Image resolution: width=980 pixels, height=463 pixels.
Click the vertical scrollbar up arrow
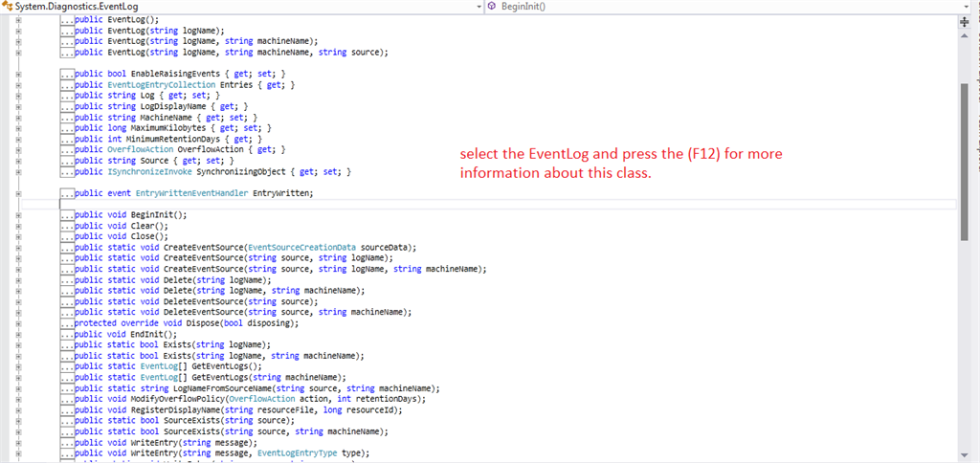click(964, 34)
